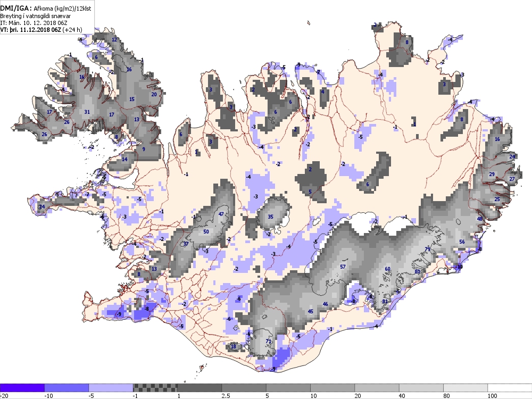This screenshot has height=399, width=532.
Task: Click the map value '81' on the southeast glacier
Action: click(385, 301)
